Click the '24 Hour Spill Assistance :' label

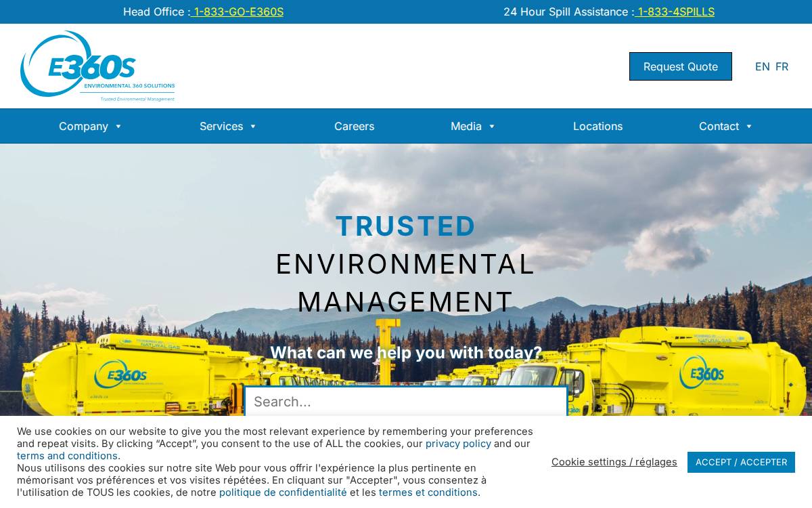[569, 12]
